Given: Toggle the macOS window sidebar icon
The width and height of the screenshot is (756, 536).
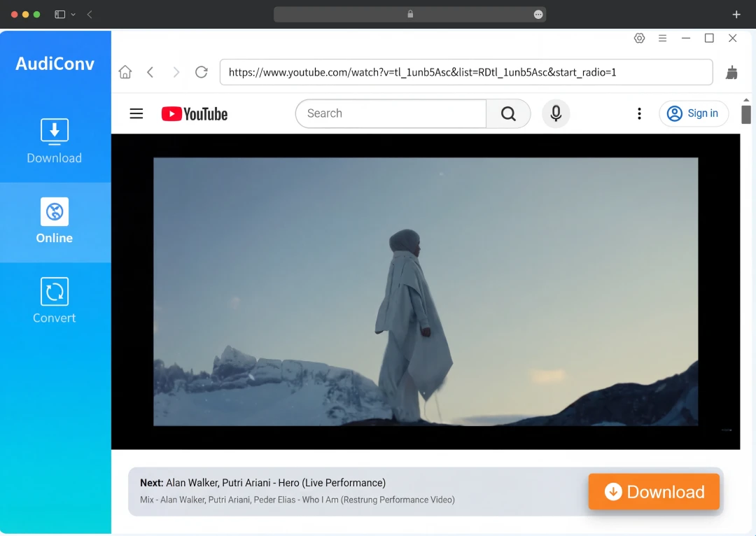Looking at the screenshot, I should 59,14.
